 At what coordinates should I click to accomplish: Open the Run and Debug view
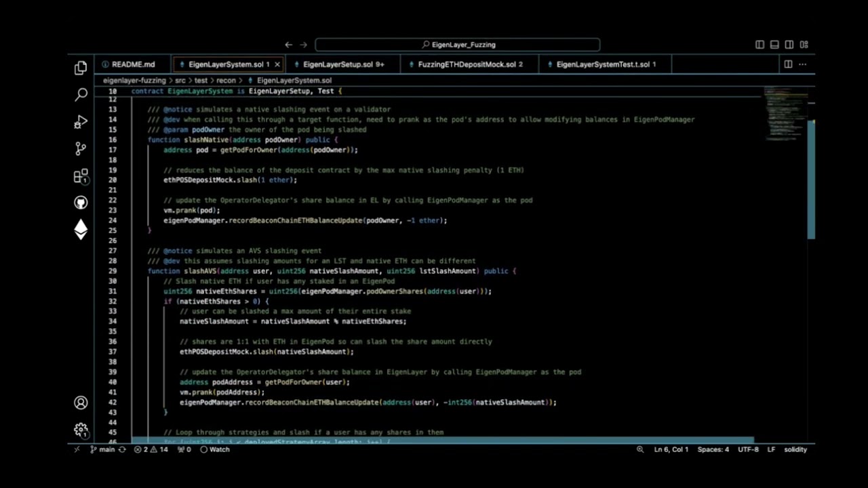click(81, 122)
